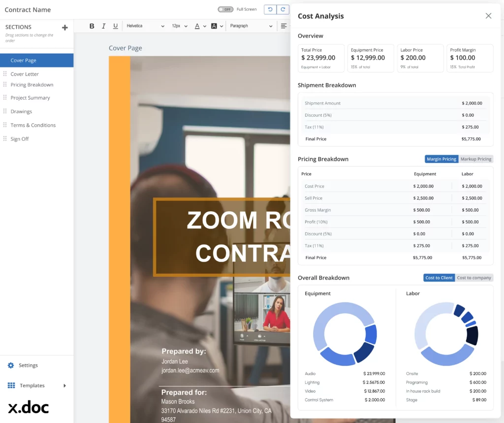The width and height of the screenshot is (504, 423).
Task: Click the ZOOM ROOM title on cover
Action: (238, 220)
